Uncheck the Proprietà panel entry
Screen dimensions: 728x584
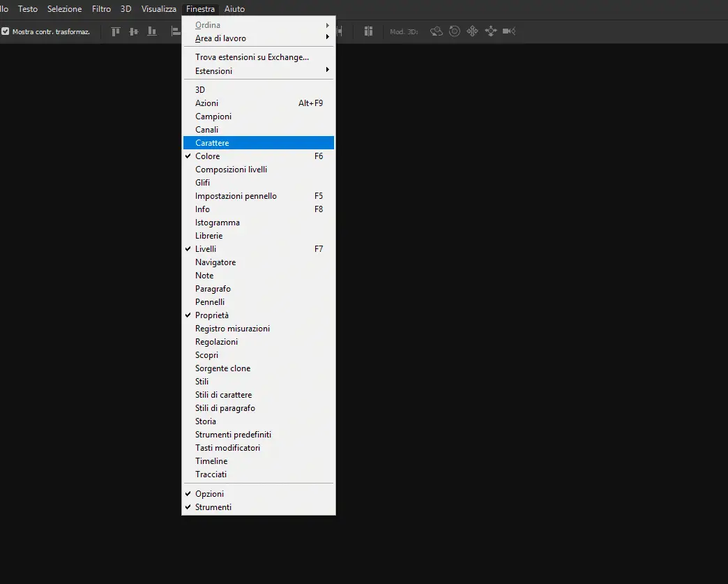[x=259, y=315]
